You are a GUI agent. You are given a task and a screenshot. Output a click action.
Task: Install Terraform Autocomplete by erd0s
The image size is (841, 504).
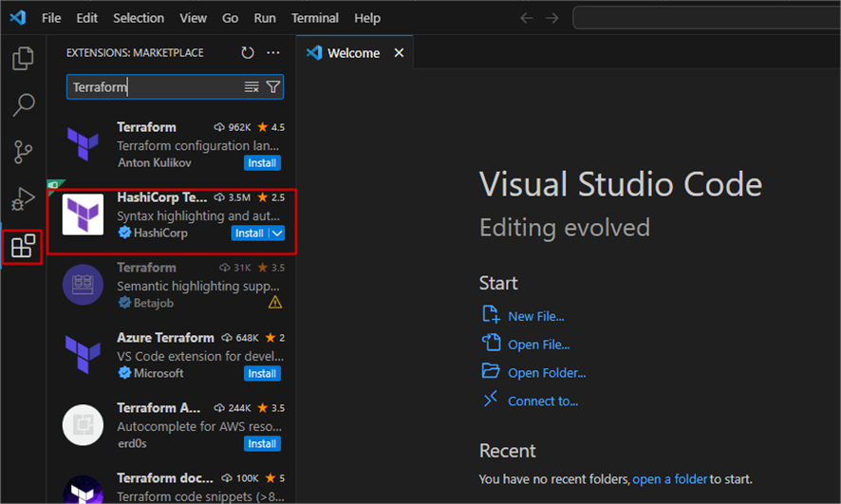(262, 444)
